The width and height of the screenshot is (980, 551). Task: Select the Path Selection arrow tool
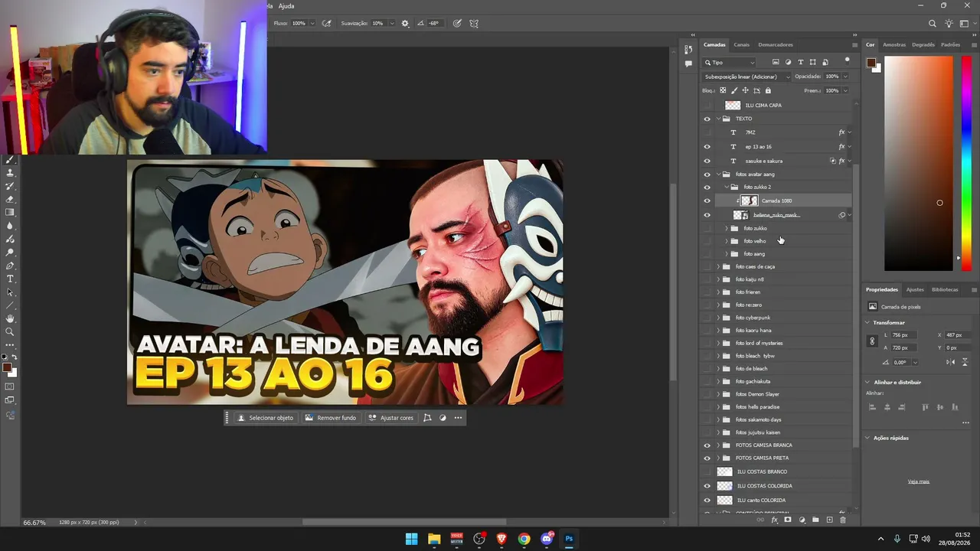(11, 292)
